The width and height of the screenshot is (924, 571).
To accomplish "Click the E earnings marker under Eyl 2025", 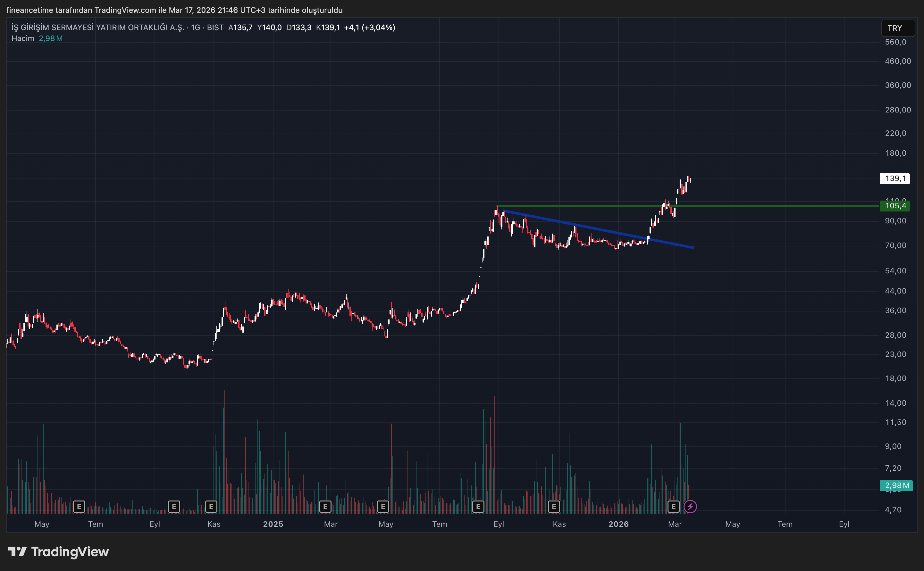I will [478, 507].
